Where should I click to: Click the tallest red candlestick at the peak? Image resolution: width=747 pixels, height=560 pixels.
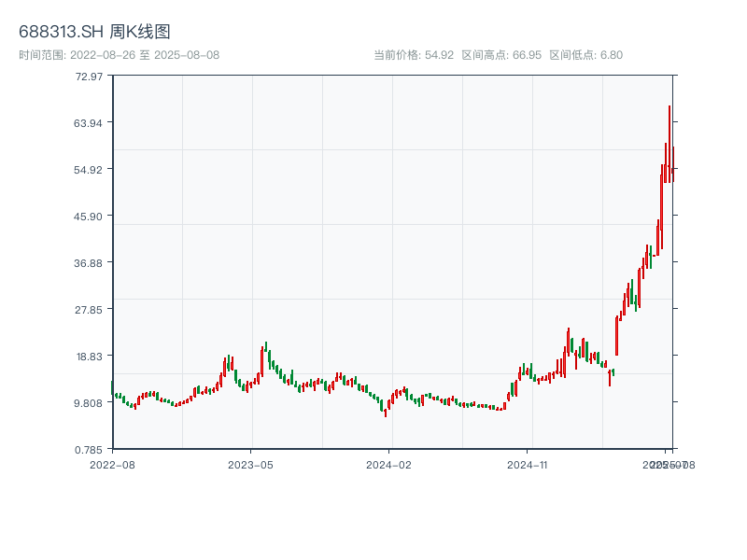point(669,140)
